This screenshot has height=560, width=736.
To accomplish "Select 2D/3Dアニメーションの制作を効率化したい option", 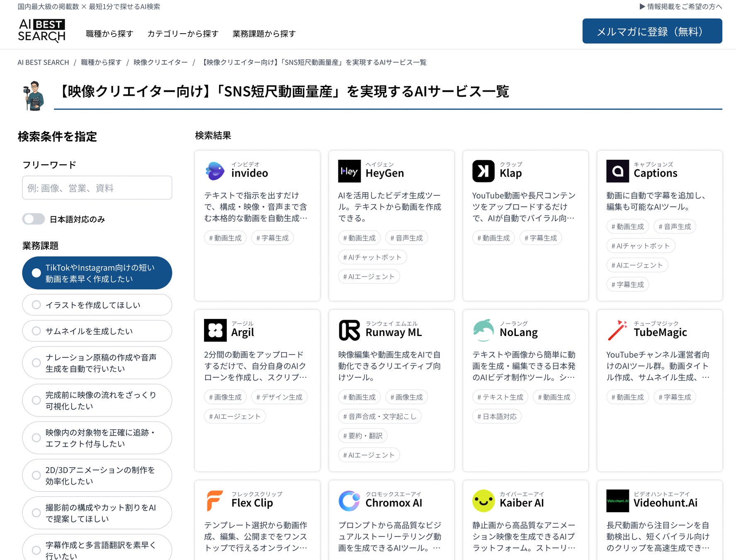I will coord(97,475).
